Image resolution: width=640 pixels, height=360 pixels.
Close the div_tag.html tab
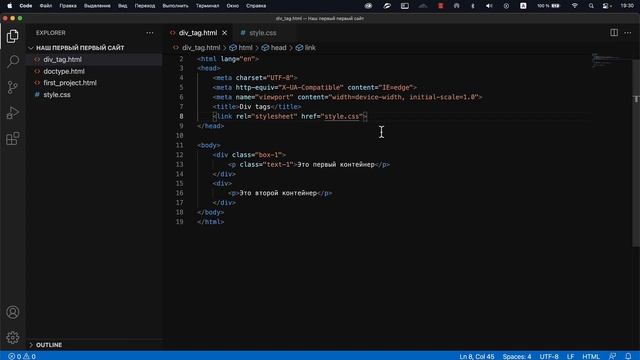(x=224, y=33)
